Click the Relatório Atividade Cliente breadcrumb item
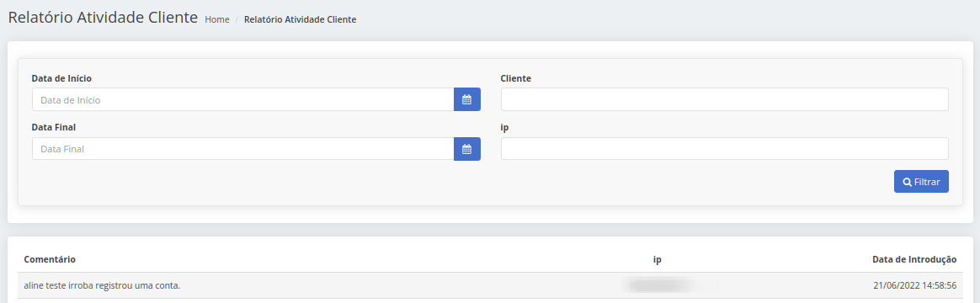 tap(300, 19)
